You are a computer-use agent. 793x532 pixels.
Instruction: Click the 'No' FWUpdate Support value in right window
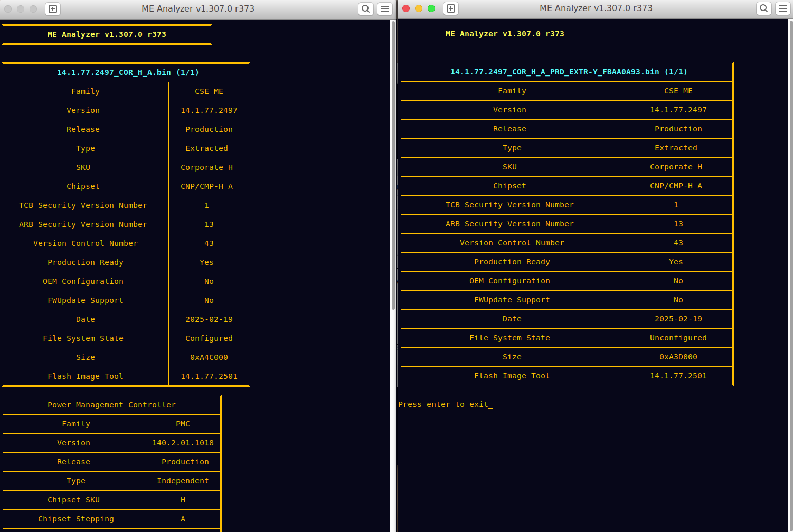(x=678, y=300)
